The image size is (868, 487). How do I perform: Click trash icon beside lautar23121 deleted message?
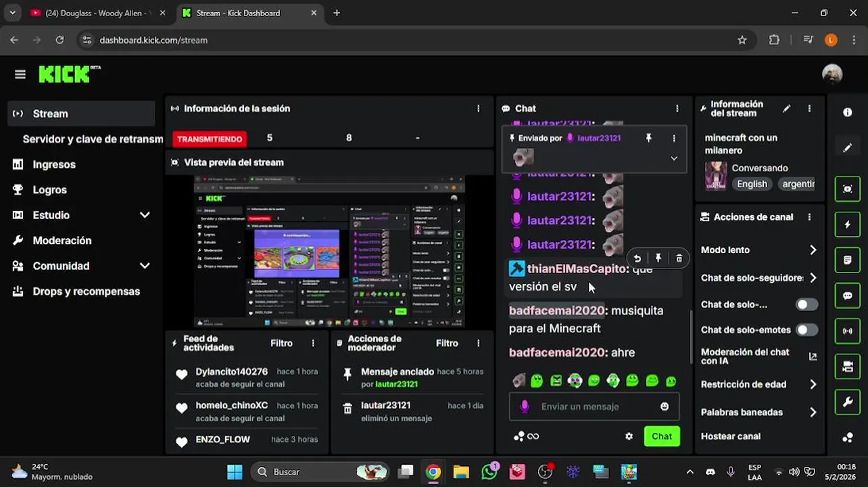pos(347,409)
